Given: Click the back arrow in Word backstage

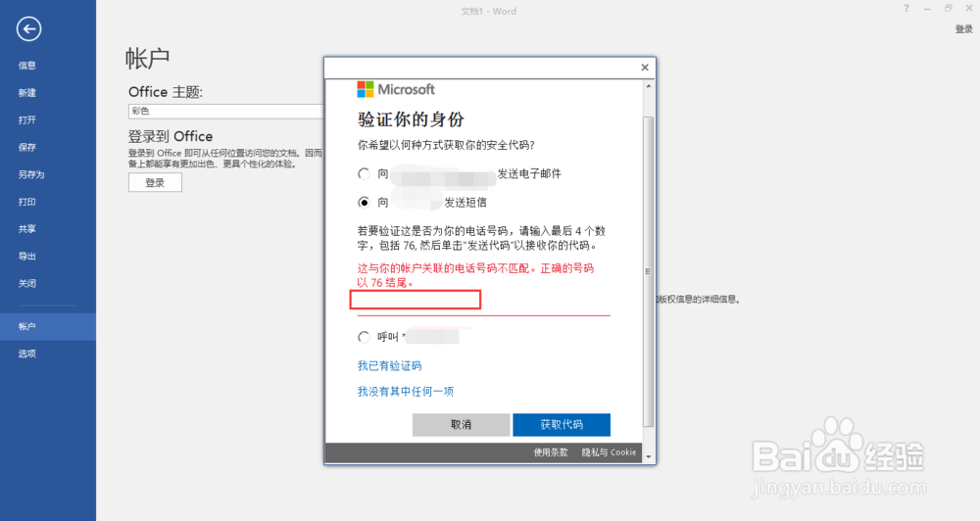Looking at the screenshot, I should click(28, 28).
